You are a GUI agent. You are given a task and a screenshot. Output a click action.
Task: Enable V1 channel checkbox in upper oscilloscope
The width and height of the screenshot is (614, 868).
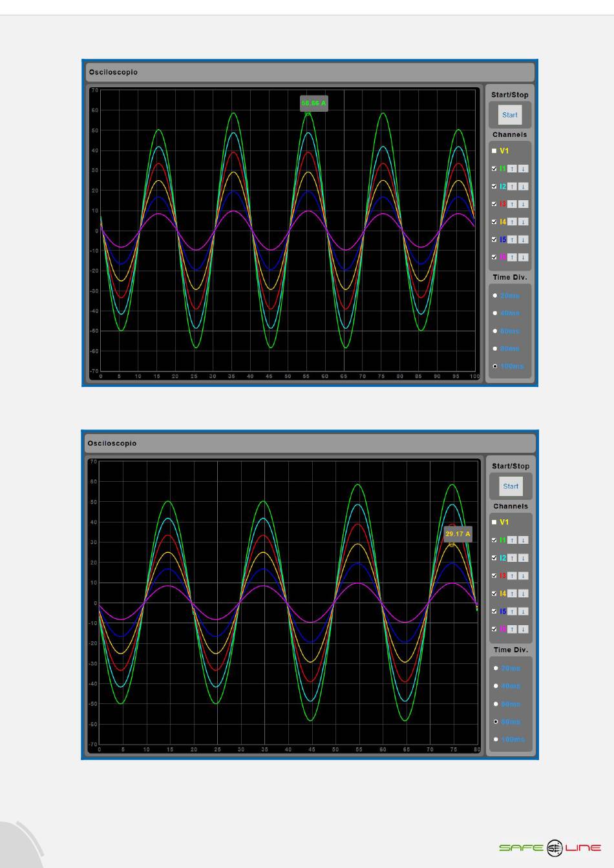tap(494, 151)
